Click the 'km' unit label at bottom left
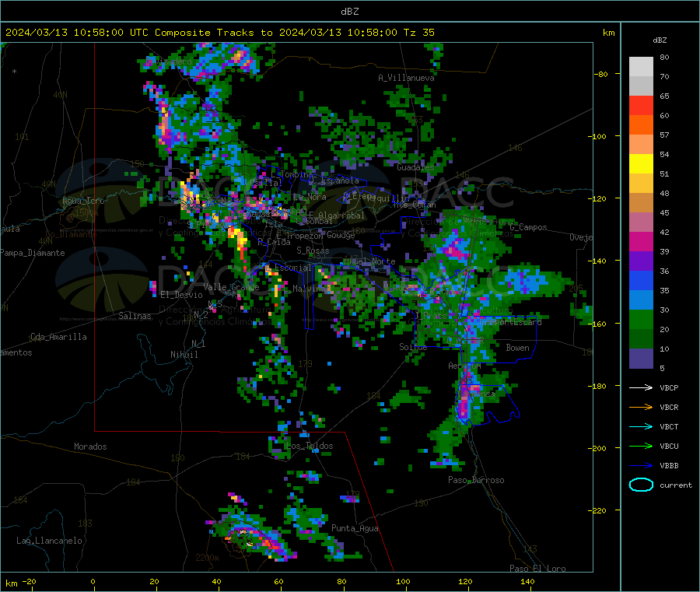The width and height of the screenshot is (700, 592). pos(12,583)
